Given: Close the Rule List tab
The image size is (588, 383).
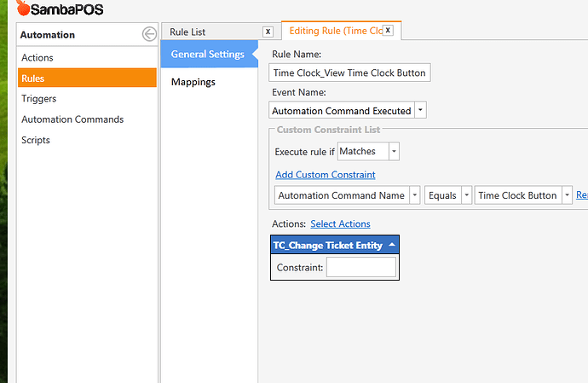Looking at the screenshot, I should coord(268,31).
